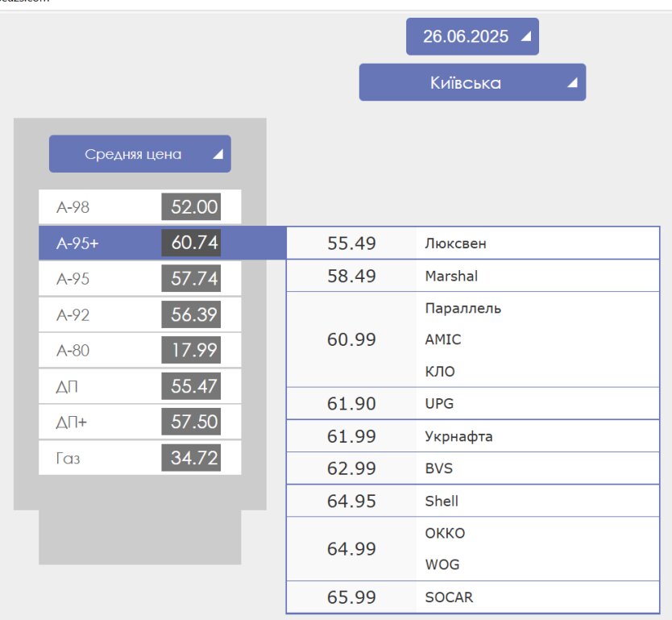Screen dimensions: 672x620
Task: Click the 65.99 price cell
Action: [351, 597]
